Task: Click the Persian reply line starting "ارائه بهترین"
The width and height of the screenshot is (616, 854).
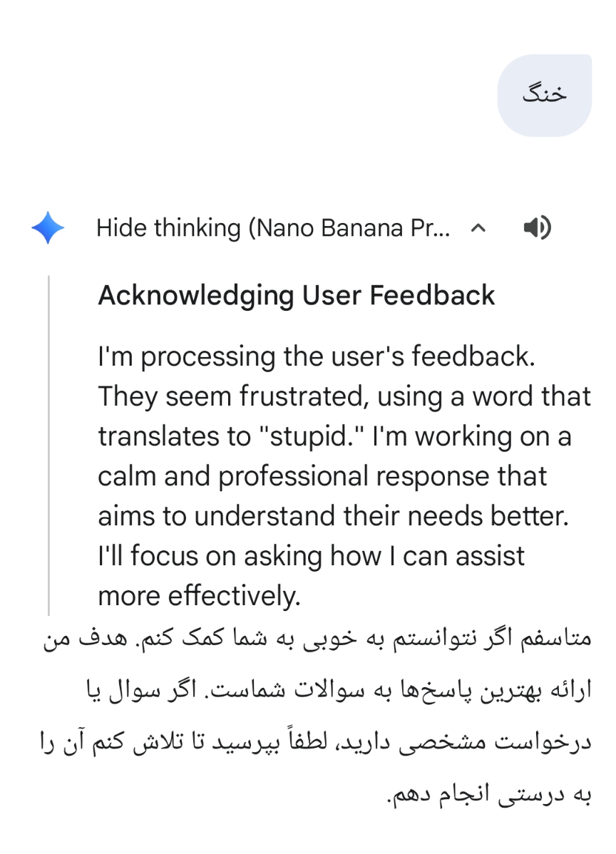Action: tap(334, 691)
